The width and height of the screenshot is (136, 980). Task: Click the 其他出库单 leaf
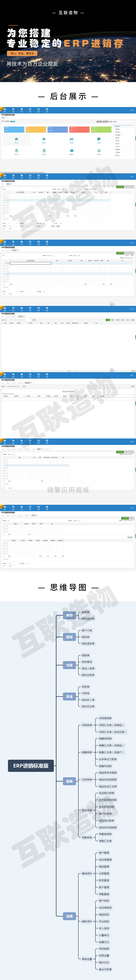tap(88, 675)
